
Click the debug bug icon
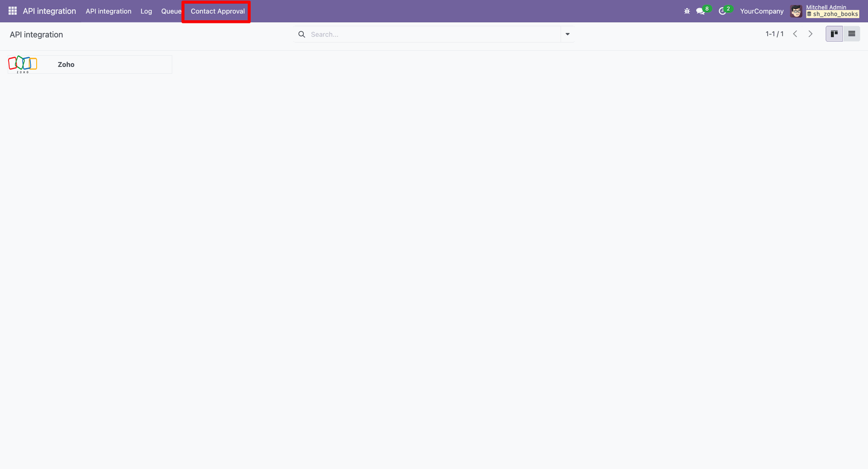(x=687, y=11)
